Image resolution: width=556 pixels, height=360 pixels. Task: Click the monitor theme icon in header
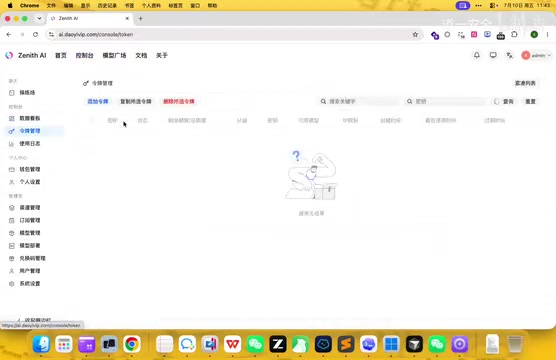493,55
